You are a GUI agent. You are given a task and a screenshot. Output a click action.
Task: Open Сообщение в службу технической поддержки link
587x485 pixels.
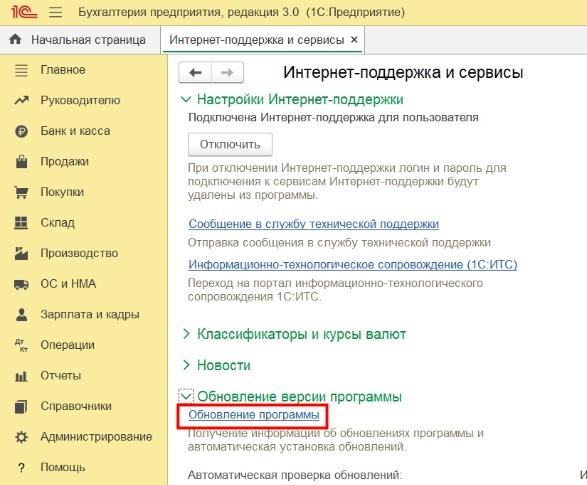click(313, 224)
